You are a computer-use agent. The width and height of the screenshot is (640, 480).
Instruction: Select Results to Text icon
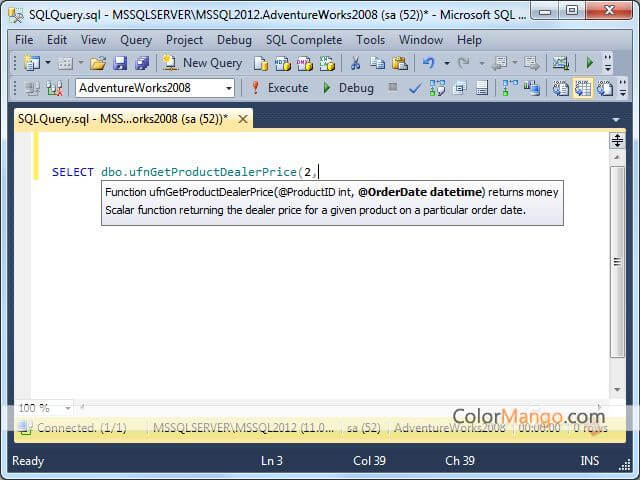tap(560, 88)
